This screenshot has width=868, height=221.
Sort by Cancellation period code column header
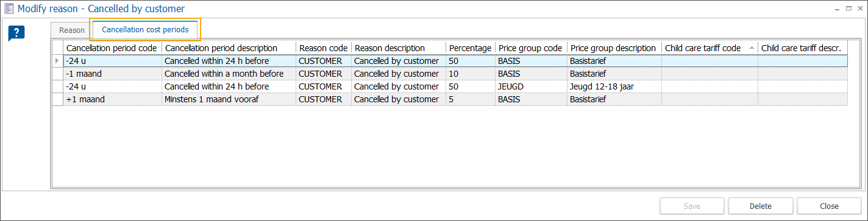click(112, 48)
